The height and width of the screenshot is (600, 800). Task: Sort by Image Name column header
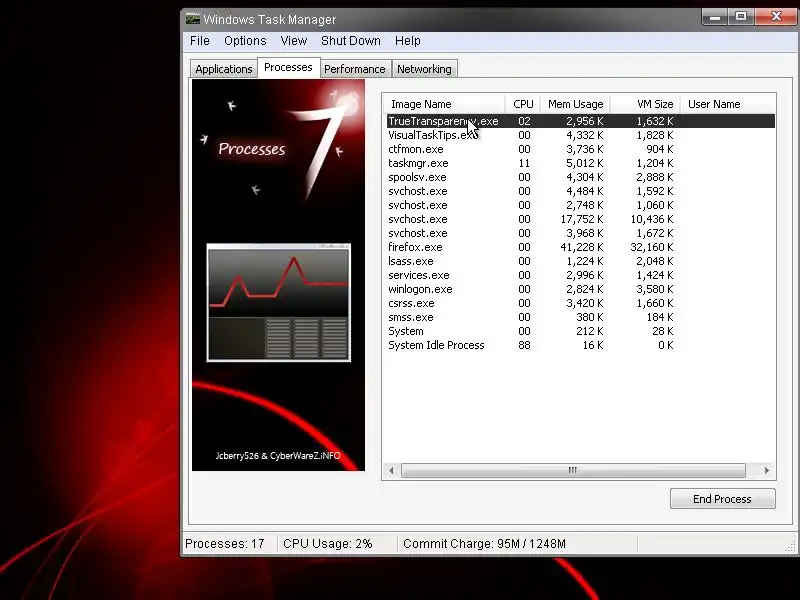pos(444,104)
